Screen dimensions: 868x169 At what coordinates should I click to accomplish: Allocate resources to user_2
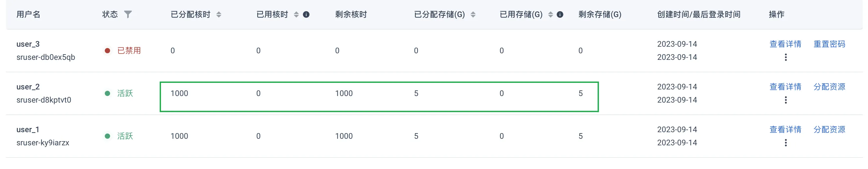pos(829,87)
